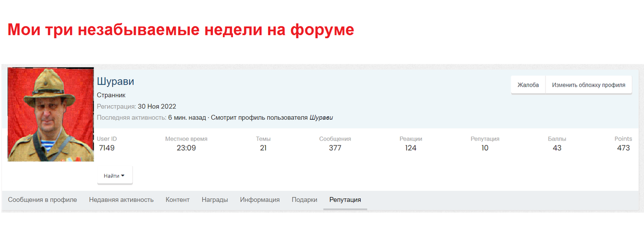644x227 pixels.
Task: Click the registration date 30 Ноя 2022
Action: (x=157, y=106)
